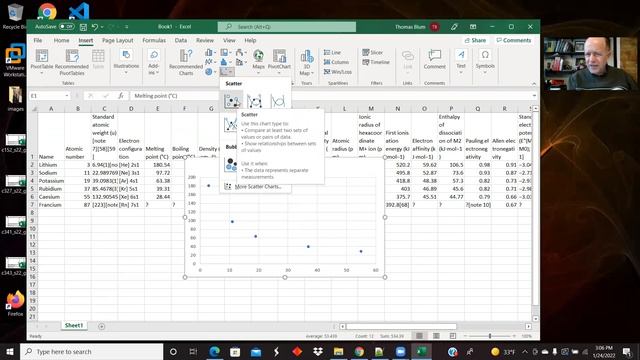This screenshot has width=640, height=360.
Task: Open Microsoft Edge from taskbar
Action: click(214, 351)
